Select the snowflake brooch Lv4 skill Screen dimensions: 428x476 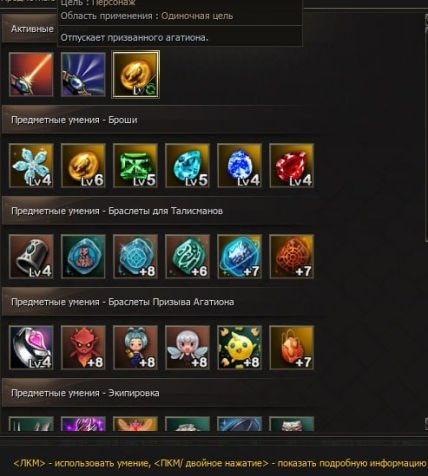31,165
